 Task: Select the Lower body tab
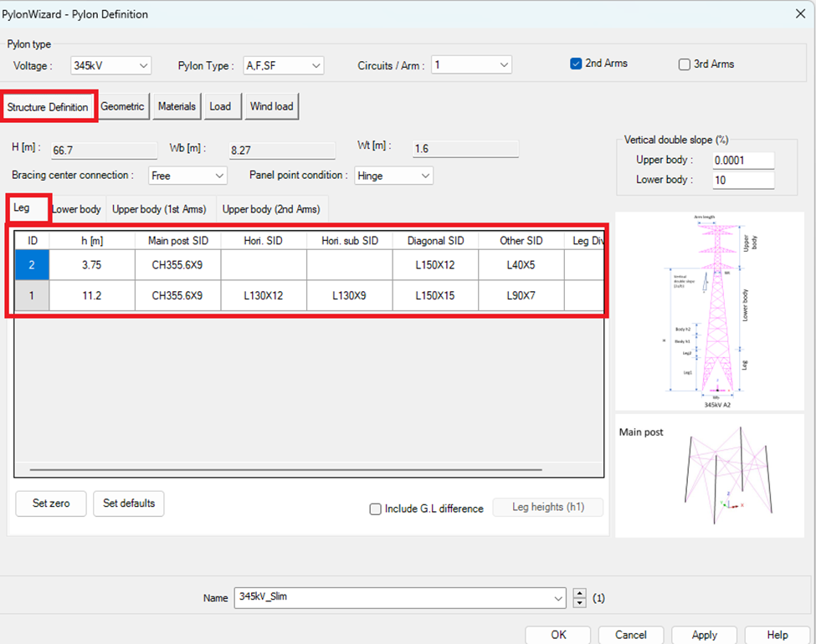tap(77, 209)
